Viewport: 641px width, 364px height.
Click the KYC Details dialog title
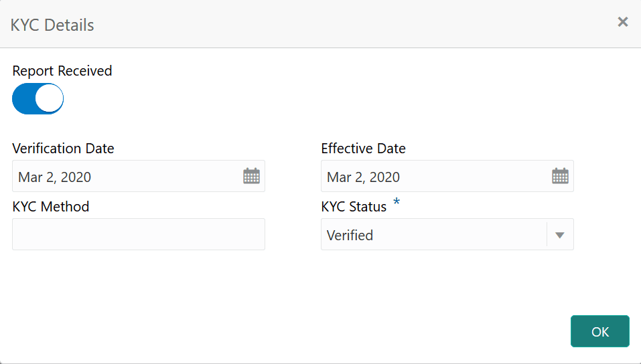coord(52,25)
